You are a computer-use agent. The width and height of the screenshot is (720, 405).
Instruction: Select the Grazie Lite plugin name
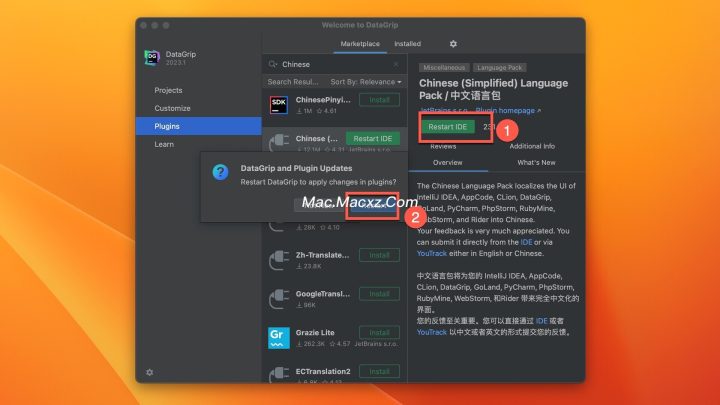click(315, 332)
